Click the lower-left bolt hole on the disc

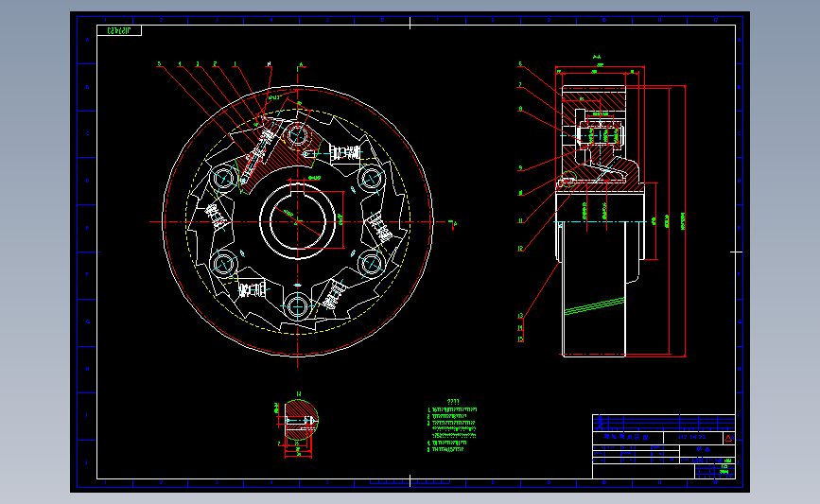[224, 264]
